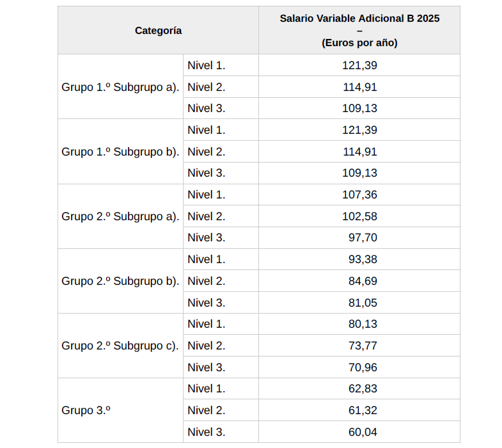The width and height of the screenshot is (502, 448).
Task: Click the 84,69 salary value
Action: (363, 281)
